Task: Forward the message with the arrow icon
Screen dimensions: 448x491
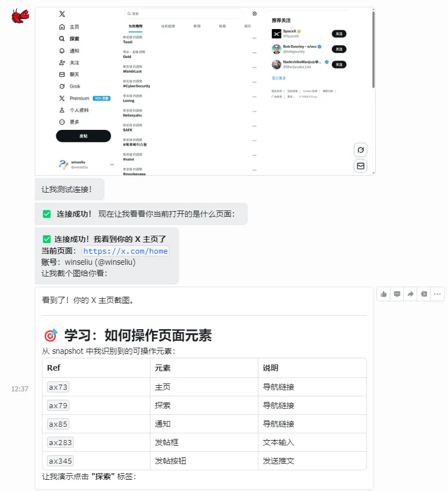Action: 411,294
